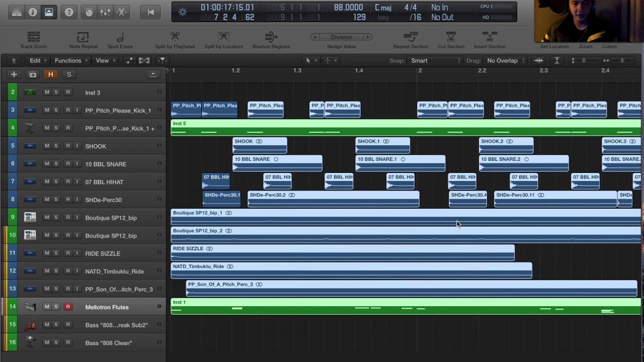Image resolution: width=644 pixels, height=362 pixels.
Task: Click Split by Playhead scissors icon
Action: (175, 37)
